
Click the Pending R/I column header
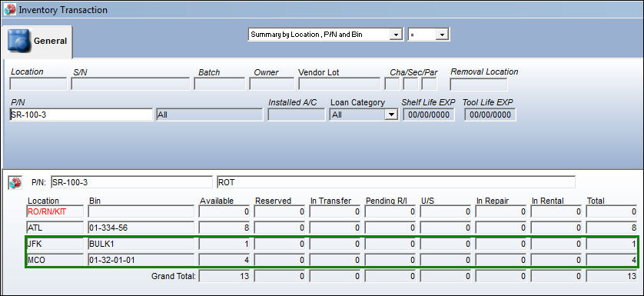pos(386,201)
